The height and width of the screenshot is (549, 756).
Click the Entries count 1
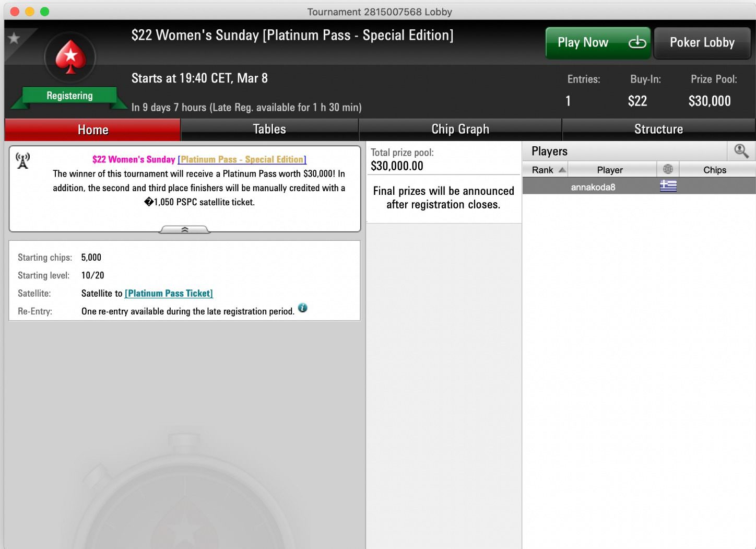point(568,101)
